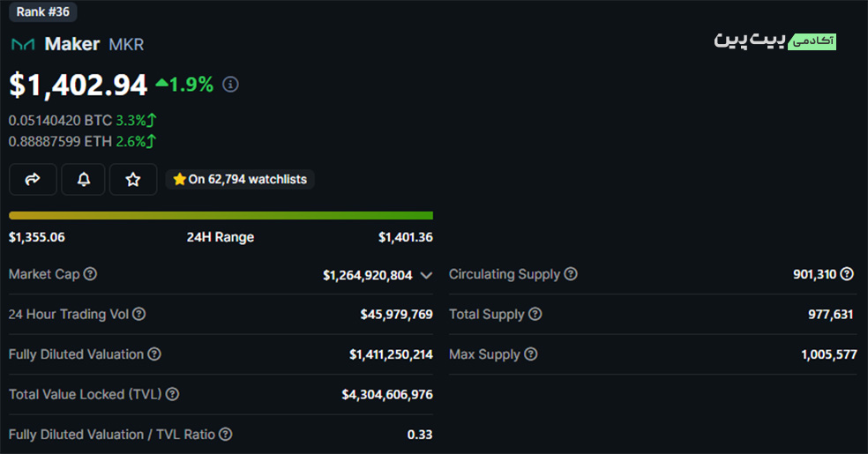Viewport: 868px width, 454px height.
Task: Click Circulating Supply label help icon
Action: 571,274
